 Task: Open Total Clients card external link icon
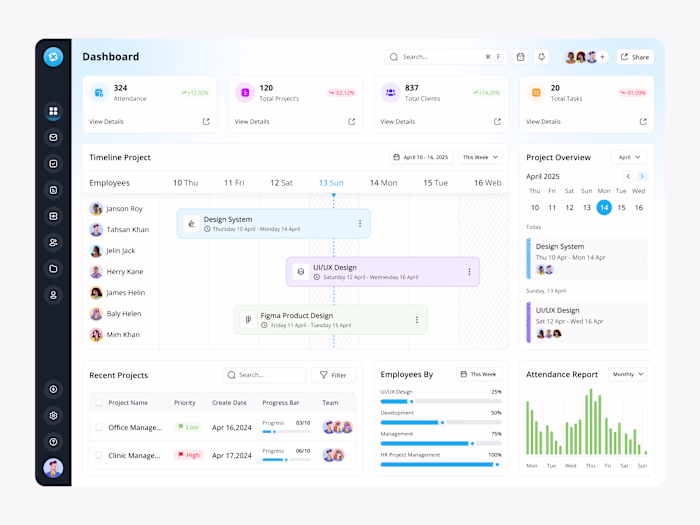497,121
